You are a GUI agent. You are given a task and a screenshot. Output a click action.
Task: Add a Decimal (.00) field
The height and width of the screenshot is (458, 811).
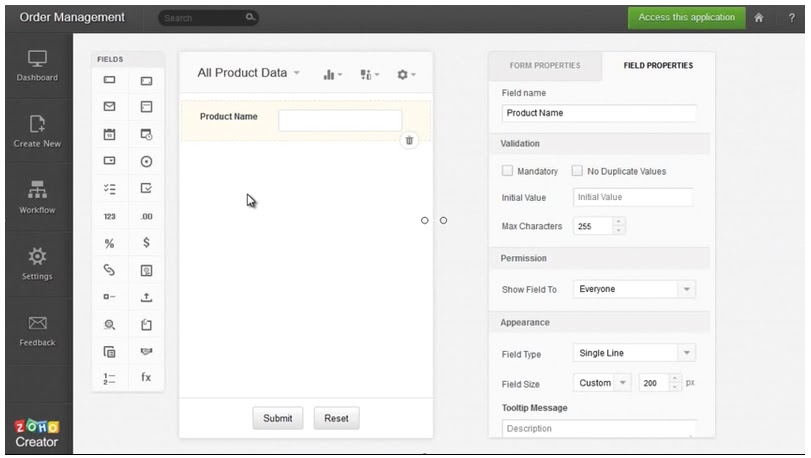click(146, 217)
